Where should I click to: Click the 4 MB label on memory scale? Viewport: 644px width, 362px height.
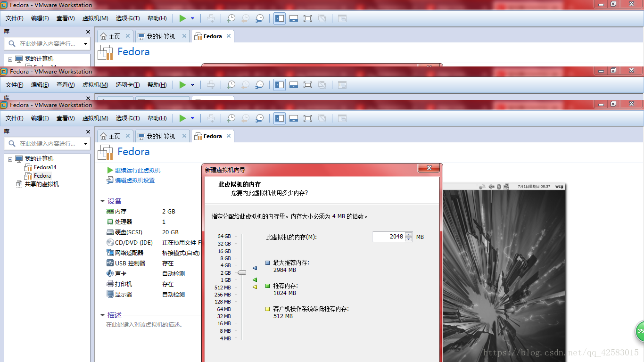(225, 338)
